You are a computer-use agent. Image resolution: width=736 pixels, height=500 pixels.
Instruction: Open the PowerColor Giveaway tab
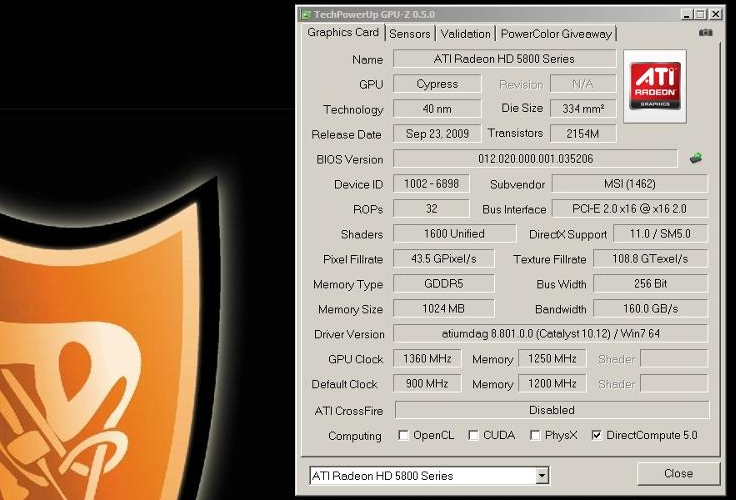[556, 34]
